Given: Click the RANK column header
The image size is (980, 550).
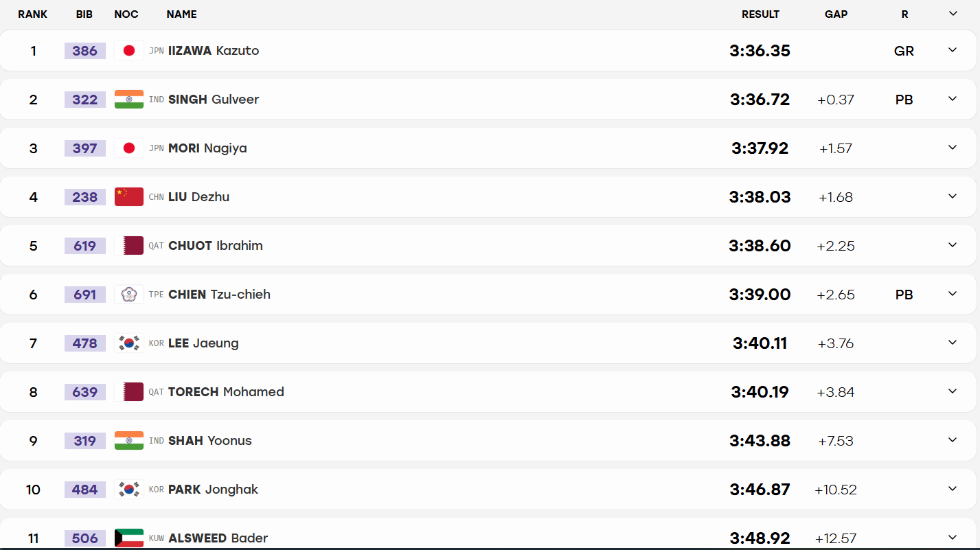Looking at the screenshot, I should [x=33, y=14].
